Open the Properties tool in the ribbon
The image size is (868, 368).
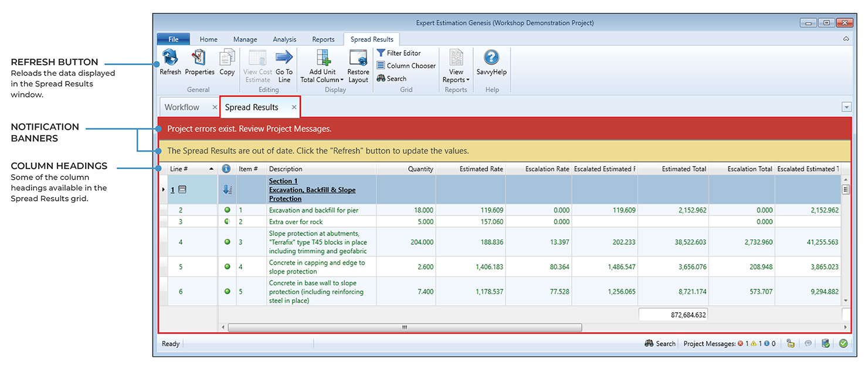pos(199,58)
